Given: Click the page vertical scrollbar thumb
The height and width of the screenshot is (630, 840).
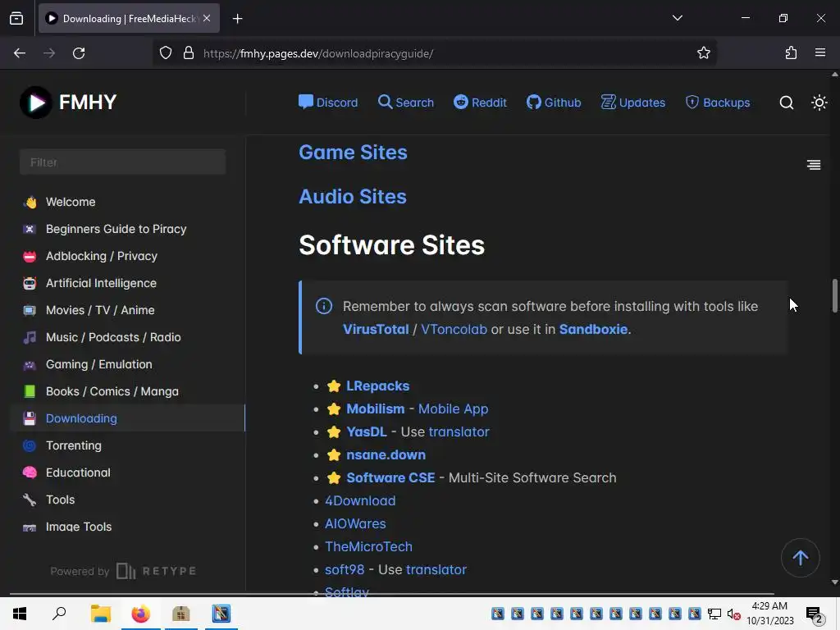Looking at the screenshot, I should point(834,295).
